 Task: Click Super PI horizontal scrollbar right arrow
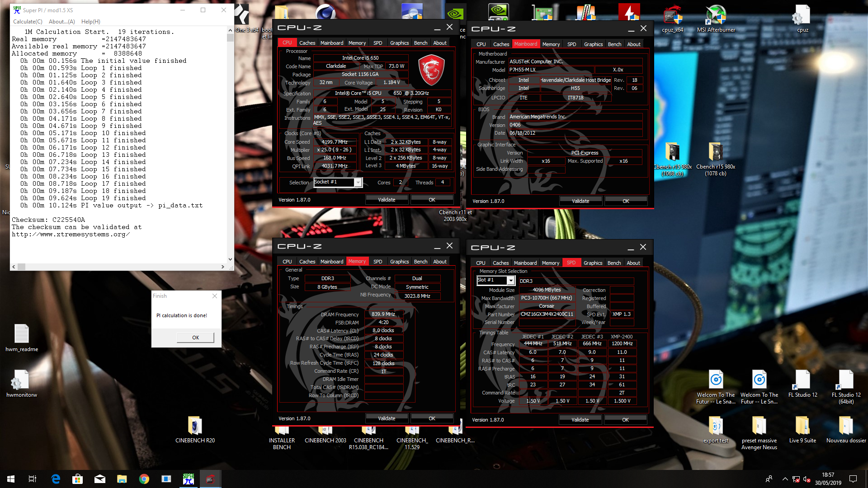pyautogui.click(x=222, y=267)
